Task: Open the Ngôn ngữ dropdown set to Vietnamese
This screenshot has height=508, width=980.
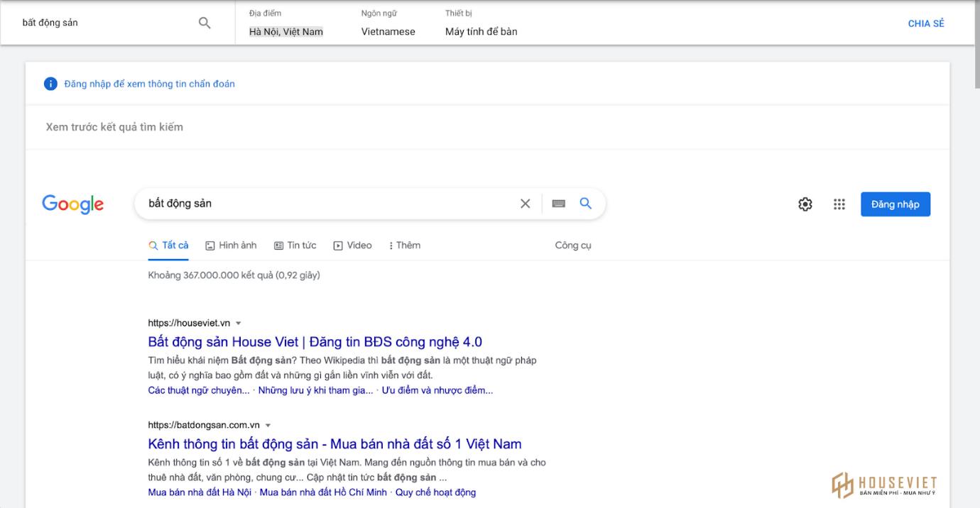Action: (388, 31)
